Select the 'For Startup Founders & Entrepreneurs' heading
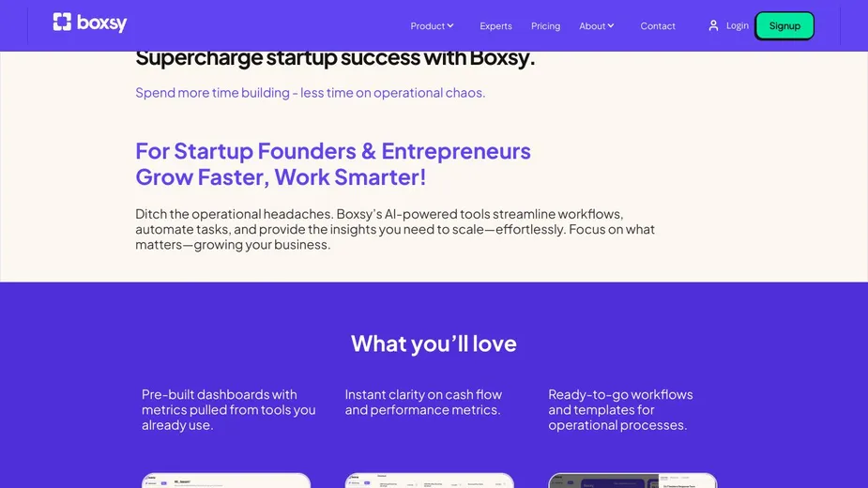Screen dimensions: 868x488 tap(333, 151)
